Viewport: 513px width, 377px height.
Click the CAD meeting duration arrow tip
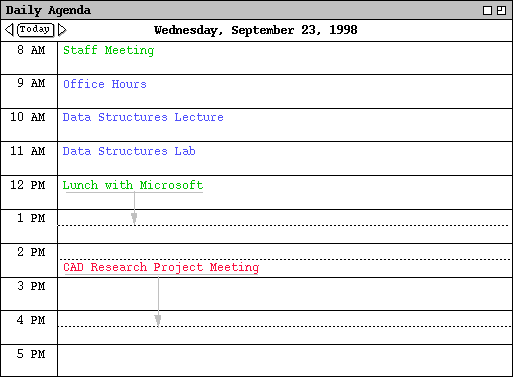(158, 320)
